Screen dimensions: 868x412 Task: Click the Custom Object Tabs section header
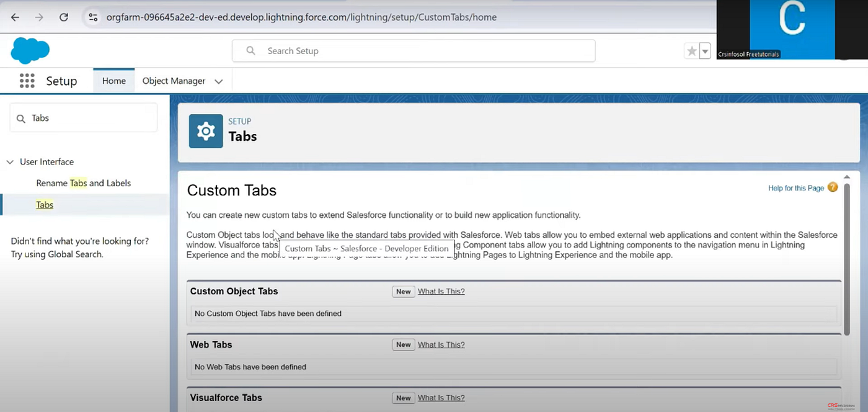[234, 291]
